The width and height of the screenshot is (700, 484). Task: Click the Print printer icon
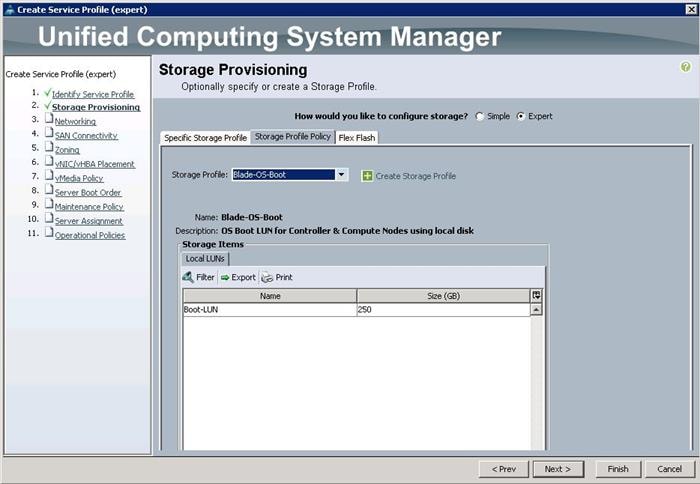pos(267,278)
